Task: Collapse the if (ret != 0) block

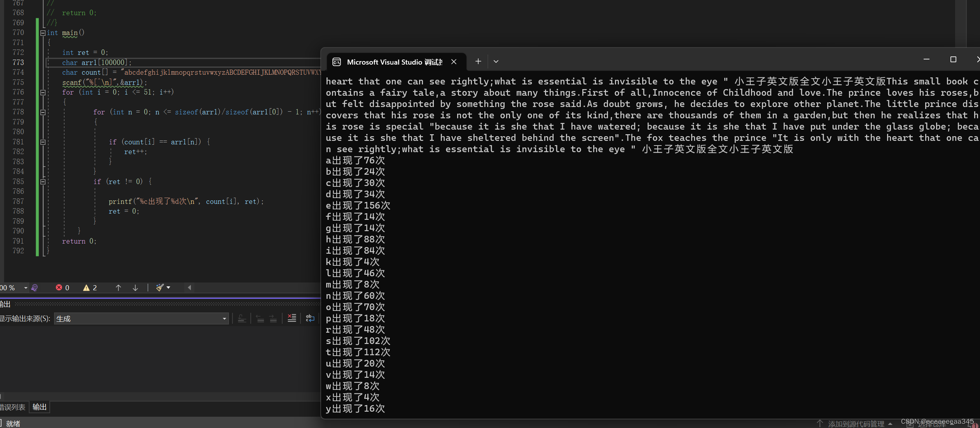Action: 43,182
